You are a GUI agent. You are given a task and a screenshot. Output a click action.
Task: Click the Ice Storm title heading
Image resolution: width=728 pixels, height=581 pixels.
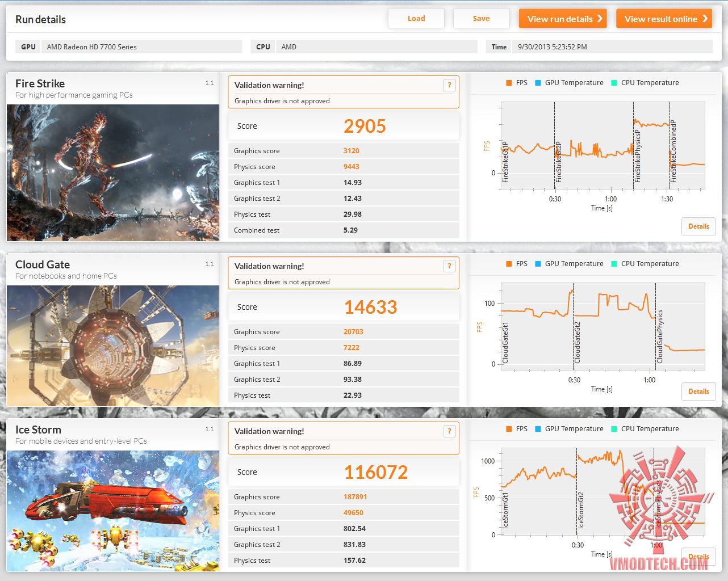click(x=38, y=430)
